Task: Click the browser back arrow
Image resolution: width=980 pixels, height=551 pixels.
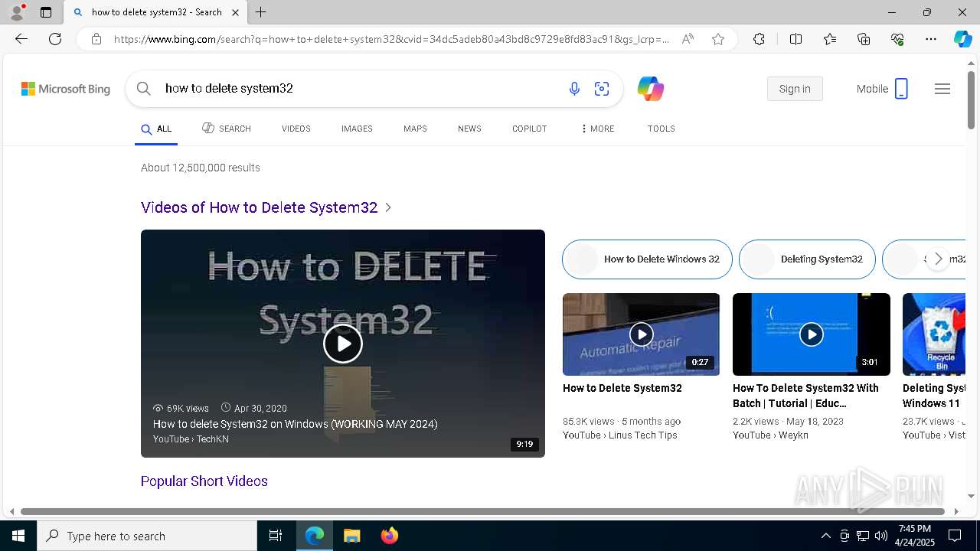Action: point(21,39)
